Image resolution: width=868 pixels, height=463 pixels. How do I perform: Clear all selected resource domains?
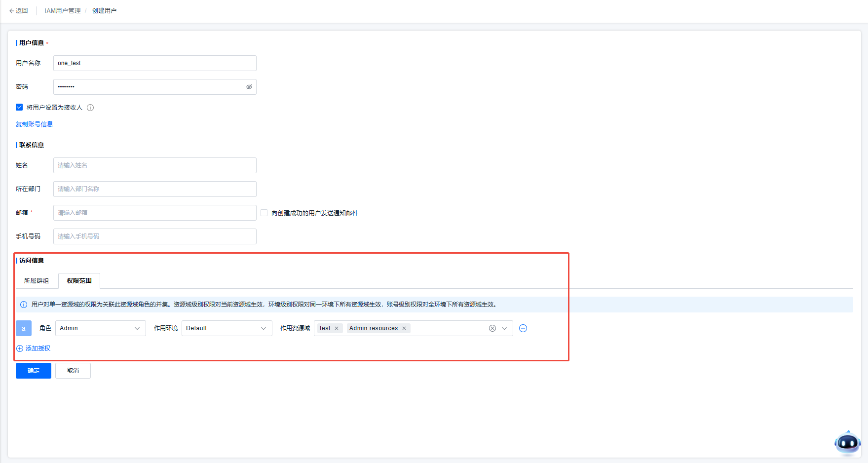(492, 328)
